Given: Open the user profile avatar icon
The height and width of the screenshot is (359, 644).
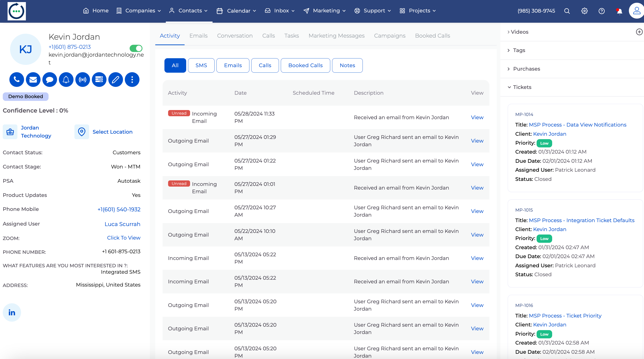Looking at the screenshot, I should 636,11.
